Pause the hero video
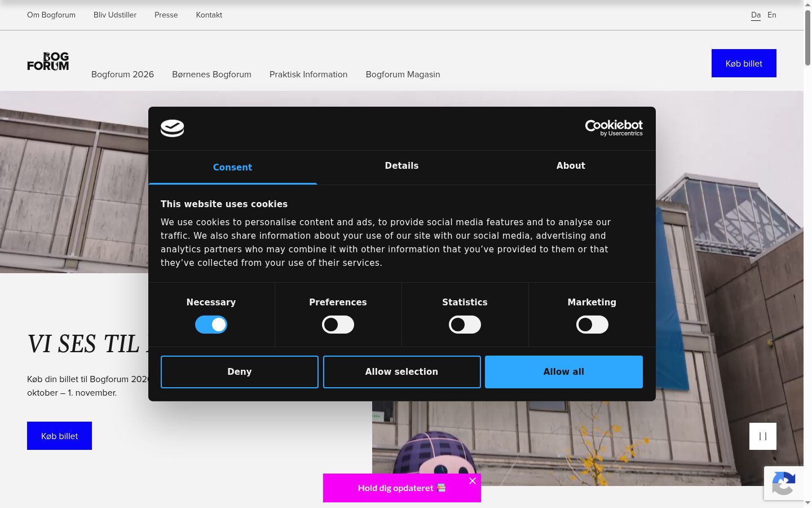The height and width of the screenshot is (508, 812). tap(763, 436)
